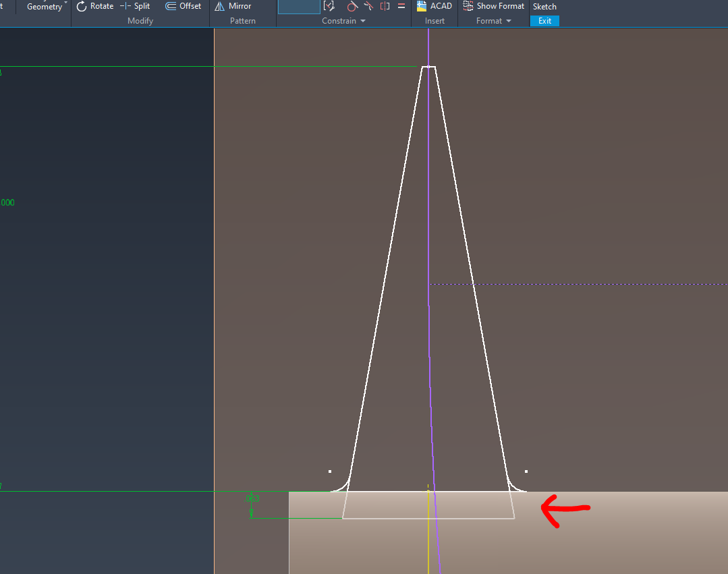Apply the Symmetric constraint
Image resolution: width=728 pixels, height=574 pixels.
point(385,6)
